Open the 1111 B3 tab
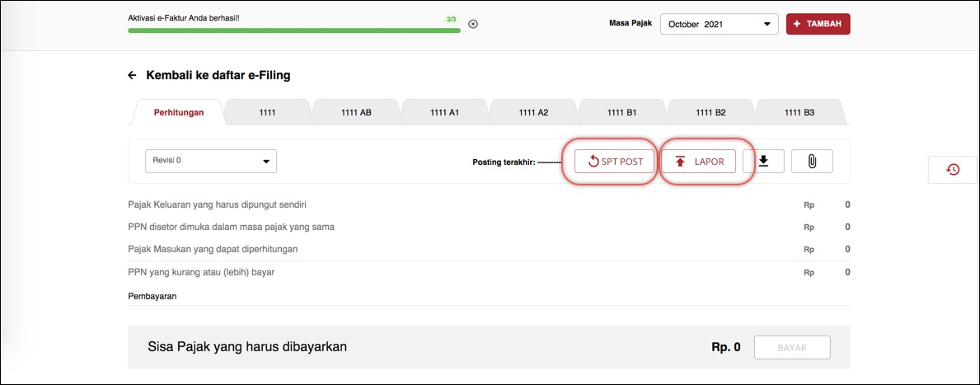This screenshot has width=980, height=385. [799, 112]
